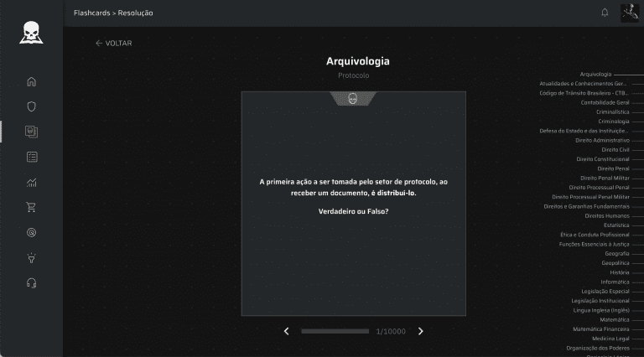Select Criminologia in subject list
The height and width of the screenshot is (357, 644).
pyautogui.click(x=613, y=122)
